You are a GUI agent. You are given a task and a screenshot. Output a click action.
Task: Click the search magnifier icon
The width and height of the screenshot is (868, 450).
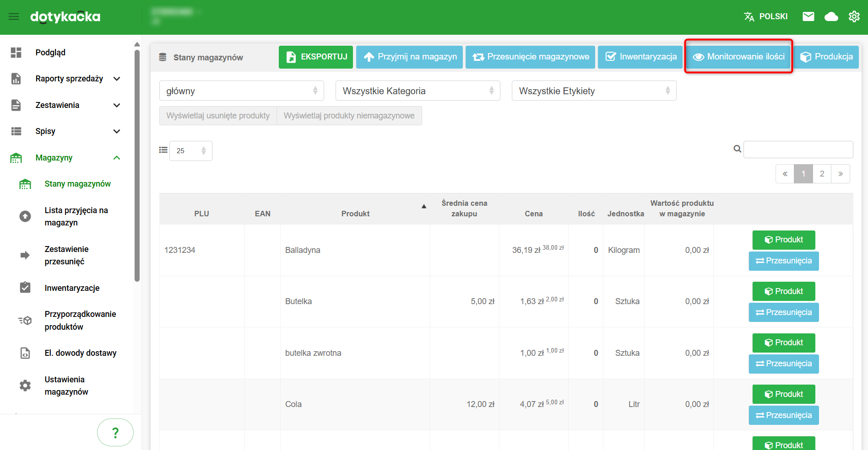coord(737,149)
